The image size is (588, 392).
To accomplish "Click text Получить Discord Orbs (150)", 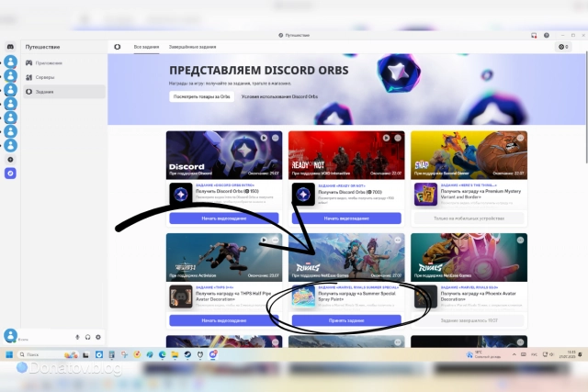I will [227, 191].
